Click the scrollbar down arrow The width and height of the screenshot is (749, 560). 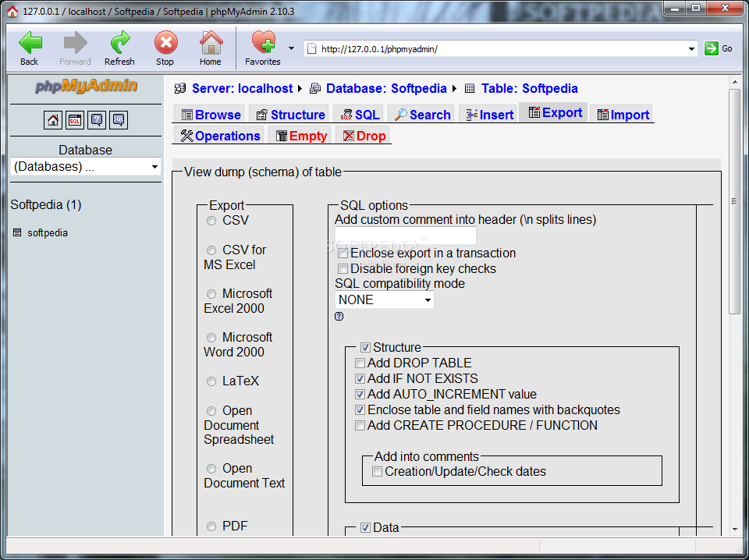coord(734,530)
